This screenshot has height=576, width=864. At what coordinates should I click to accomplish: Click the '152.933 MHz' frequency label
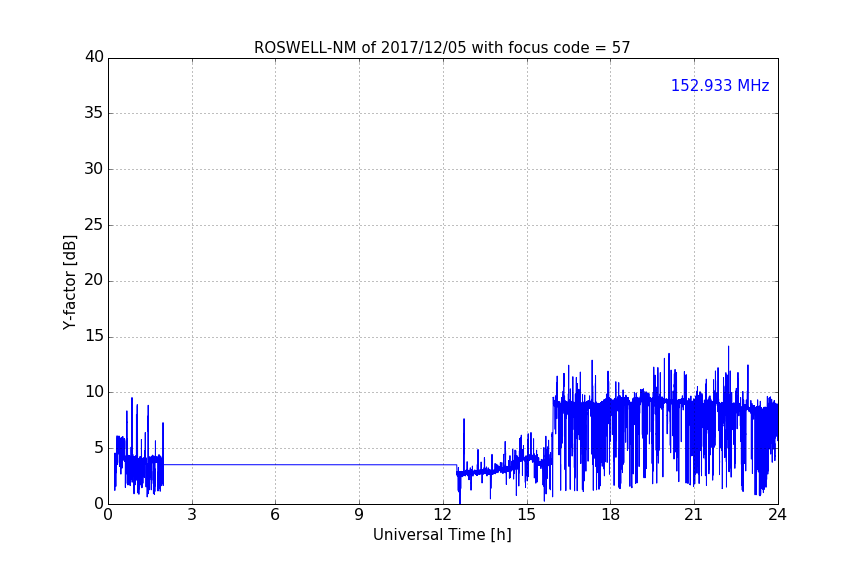720,85
